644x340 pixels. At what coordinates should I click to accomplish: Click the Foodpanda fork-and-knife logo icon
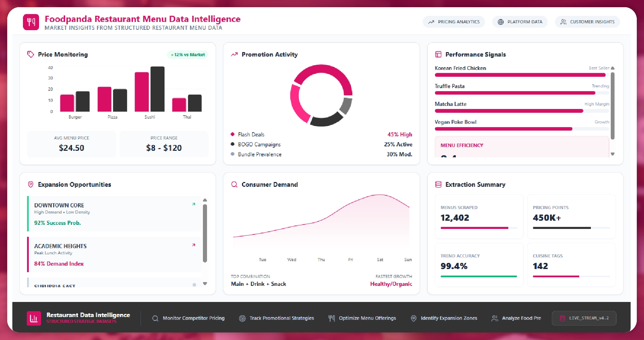click(31, 22)
